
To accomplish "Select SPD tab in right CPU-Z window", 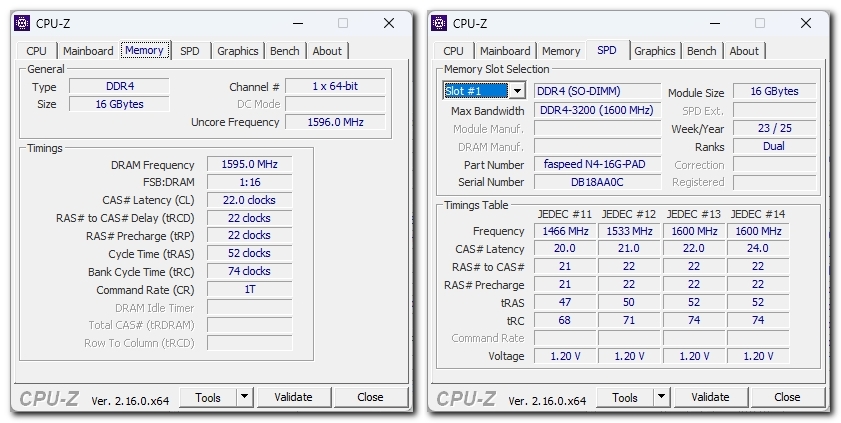I will point(607,50).
